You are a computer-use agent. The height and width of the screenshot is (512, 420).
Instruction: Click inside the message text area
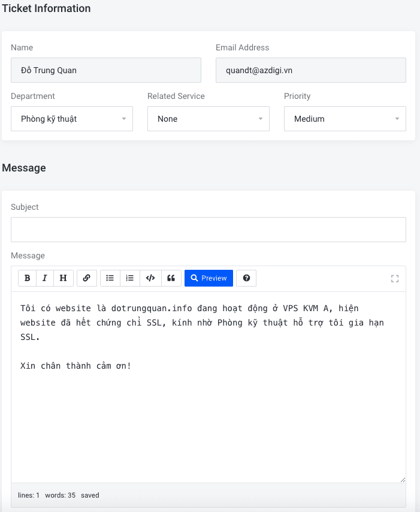click(208, 420)
